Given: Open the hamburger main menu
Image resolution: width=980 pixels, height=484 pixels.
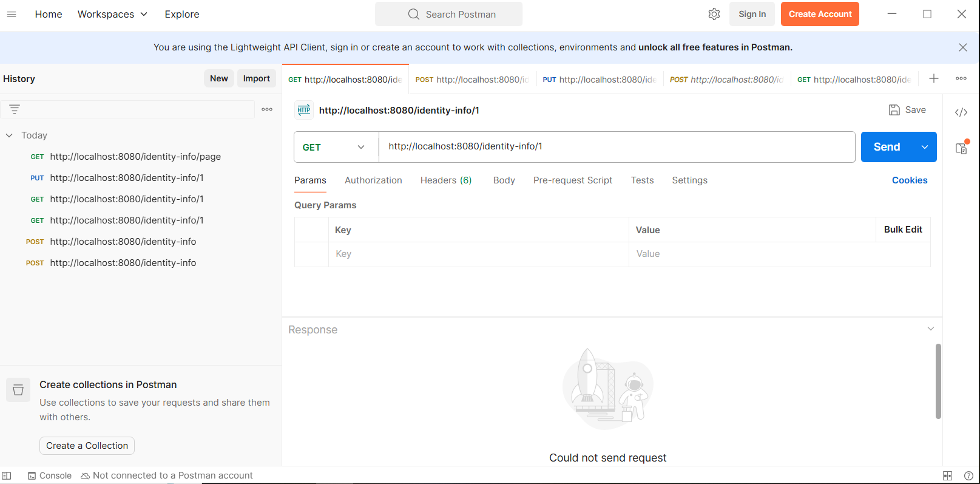Looking at the screenshot, I should (12, 14).
